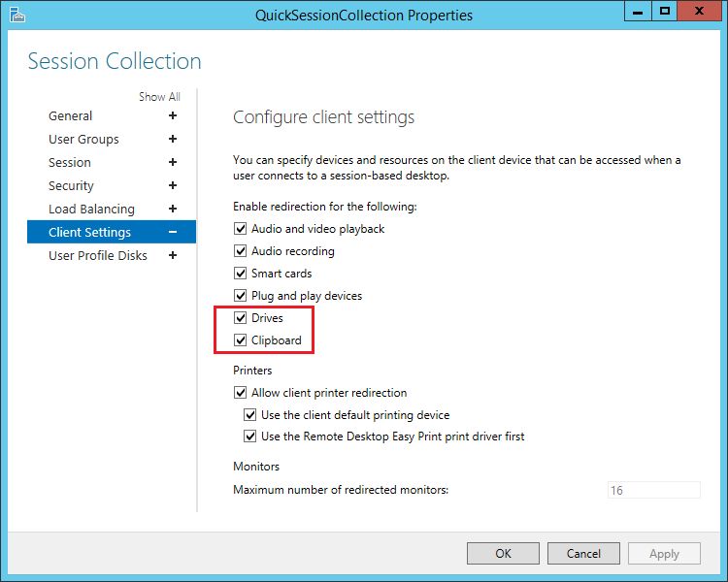728x582 pixels.
Task: Disable Clipboard redirection checkbox
Action: (240, 339)
